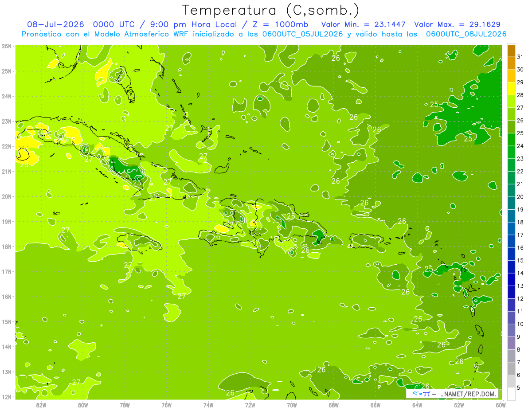Click latitude axis label "15N"
The width and height of the screenshot is (532, 411).
point(7,322)
